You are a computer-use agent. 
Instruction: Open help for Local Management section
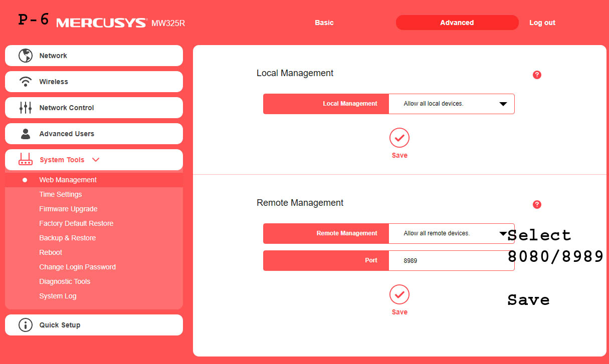tap(537, 75)
